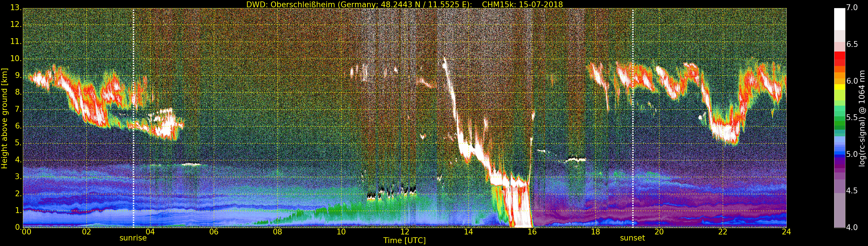
Task: Click colorbar value label '5.5'
Action: click(x=852, y=117)
